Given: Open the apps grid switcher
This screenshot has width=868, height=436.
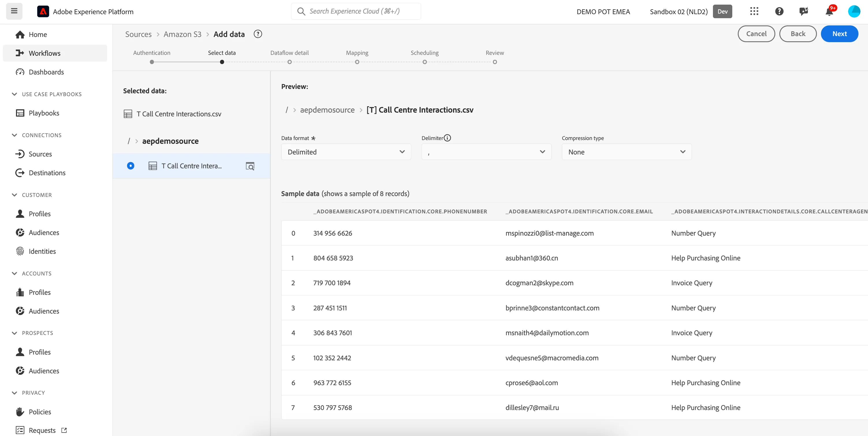Looking at the screenshot, I should [x=754, y=12].
